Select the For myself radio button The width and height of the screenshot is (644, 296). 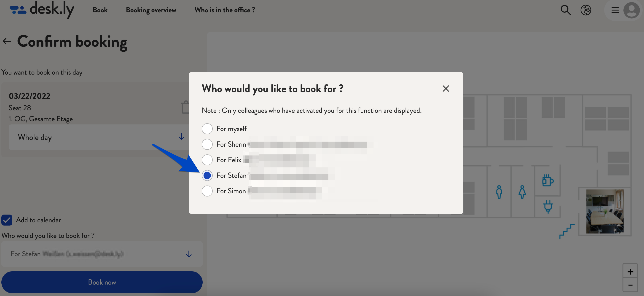[207, 129]
